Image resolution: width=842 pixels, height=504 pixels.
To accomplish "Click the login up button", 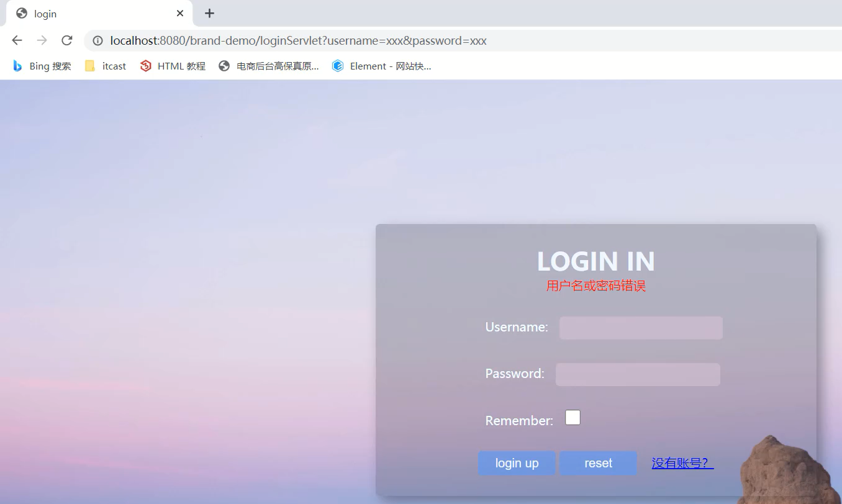I will [517, 463].
